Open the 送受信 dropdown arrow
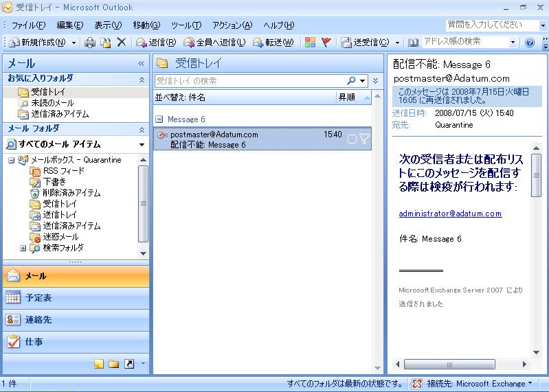Image resolution: width=549 pixels, height=392 pixels. [x=397, y=43]
